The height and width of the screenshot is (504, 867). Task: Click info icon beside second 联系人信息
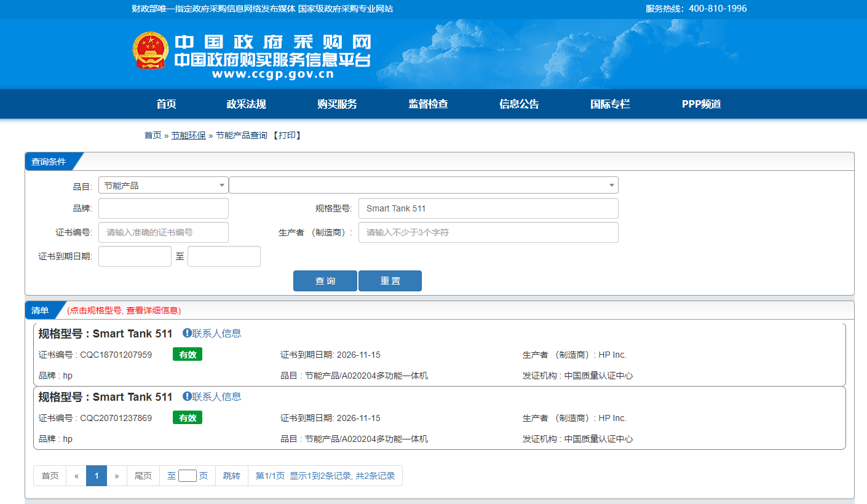(x=187, y=396)
